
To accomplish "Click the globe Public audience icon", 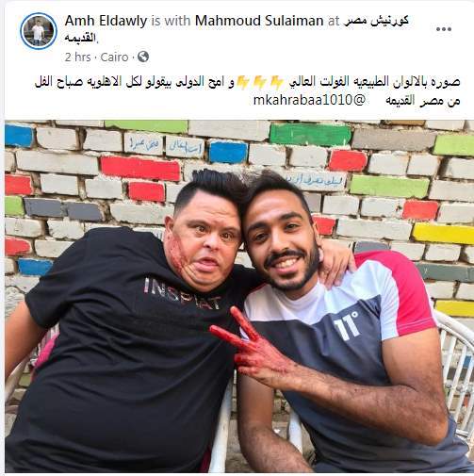I will click(143, 57).
